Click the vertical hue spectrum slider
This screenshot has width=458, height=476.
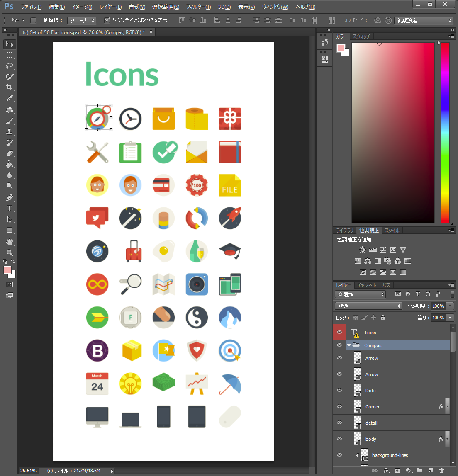coord(445,133)
